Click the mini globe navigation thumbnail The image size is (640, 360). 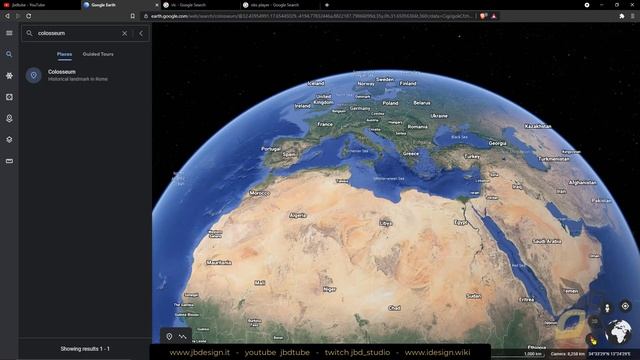tap(618, 331)
